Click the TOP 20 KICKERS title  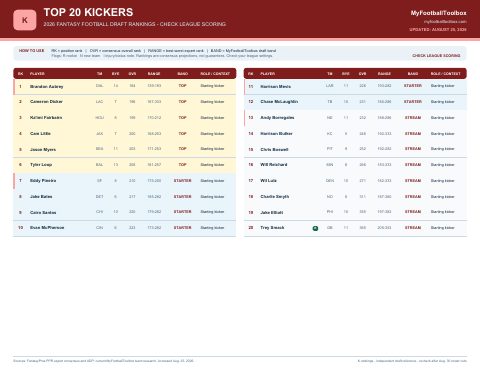pos(88,12)
